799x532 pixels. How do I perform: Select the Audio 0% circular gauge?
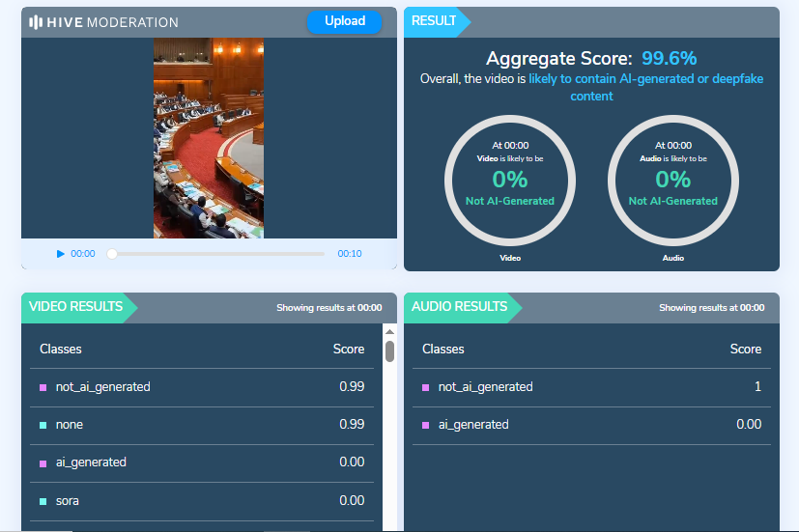(x=672, y=180)
